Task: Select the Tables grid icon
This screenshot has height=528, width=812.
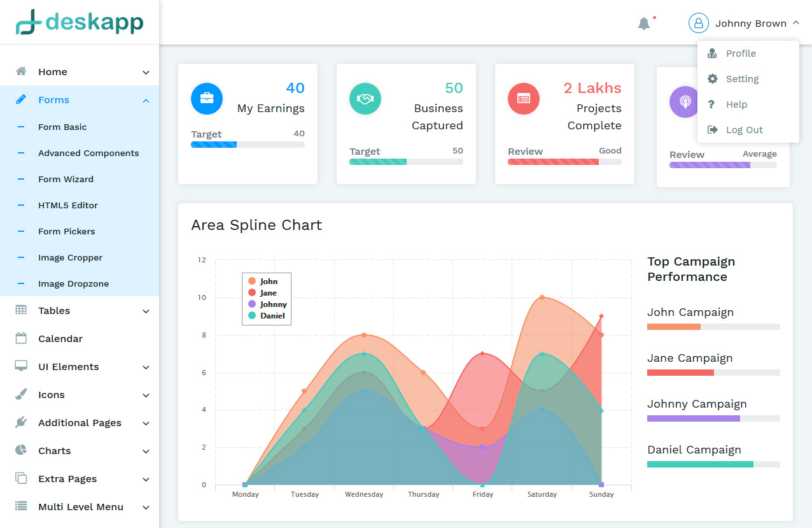Action: click(23, 310)
